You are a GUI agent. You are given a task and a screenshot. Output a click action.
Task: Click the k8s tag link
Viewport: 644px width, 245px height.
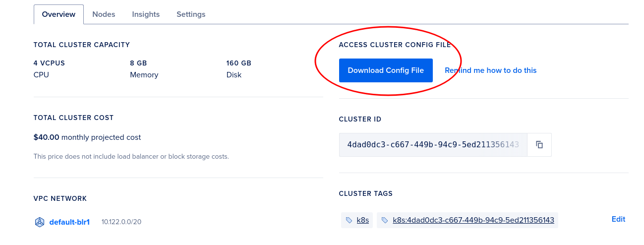(363, 220)
